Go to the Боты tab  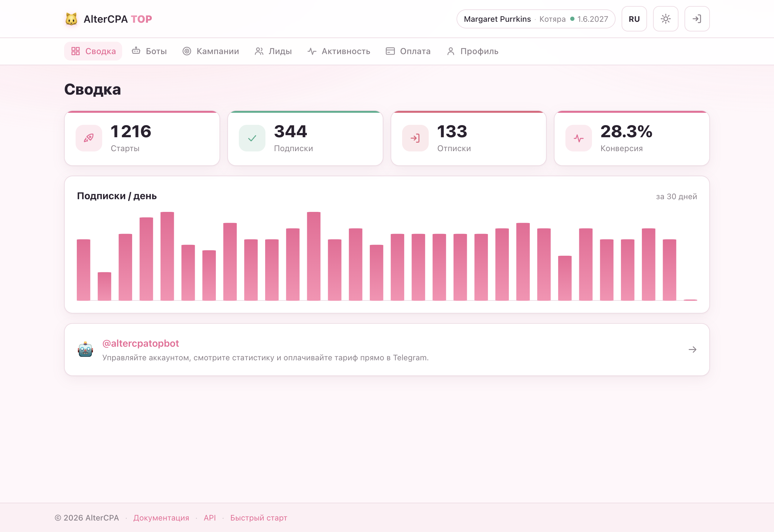(149, 51)
